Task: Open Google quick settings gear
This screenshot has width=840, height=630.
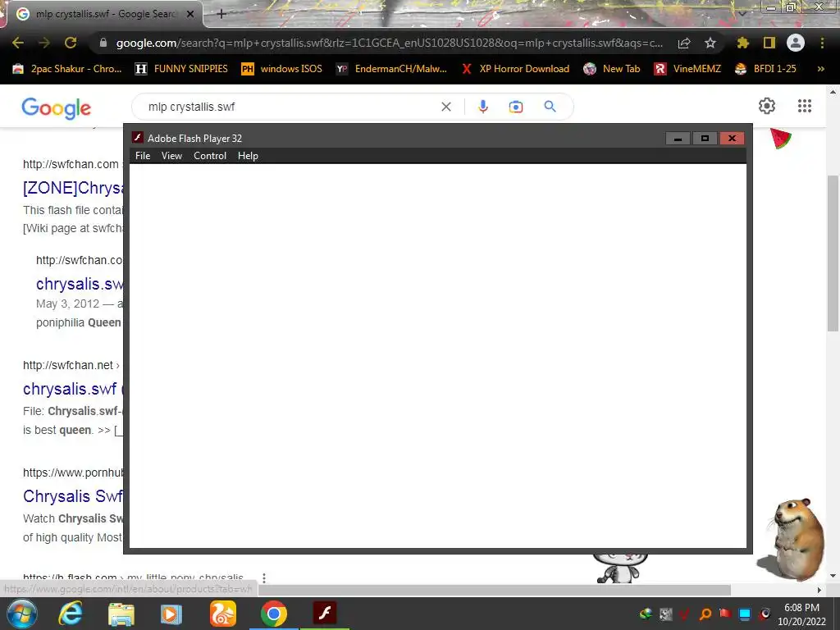Action: 767,106
